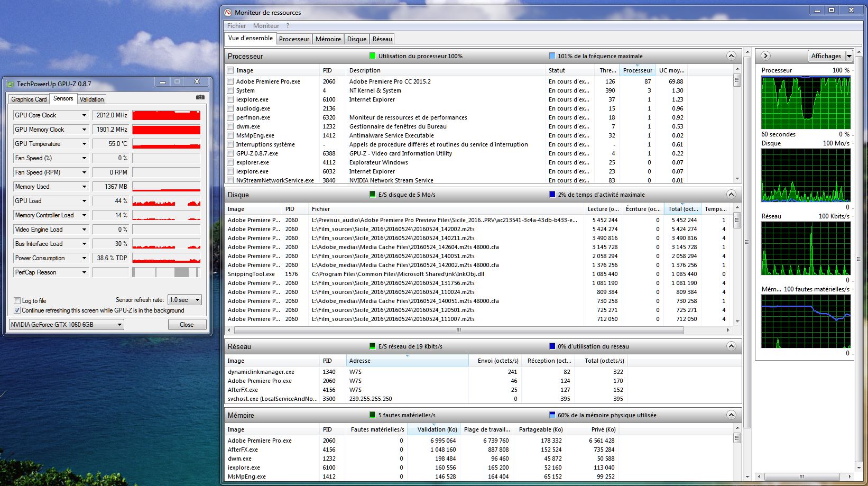Check the MsMpEng.exe process checkbox
This screenshot has height=486, width=868.
point(230,135)
